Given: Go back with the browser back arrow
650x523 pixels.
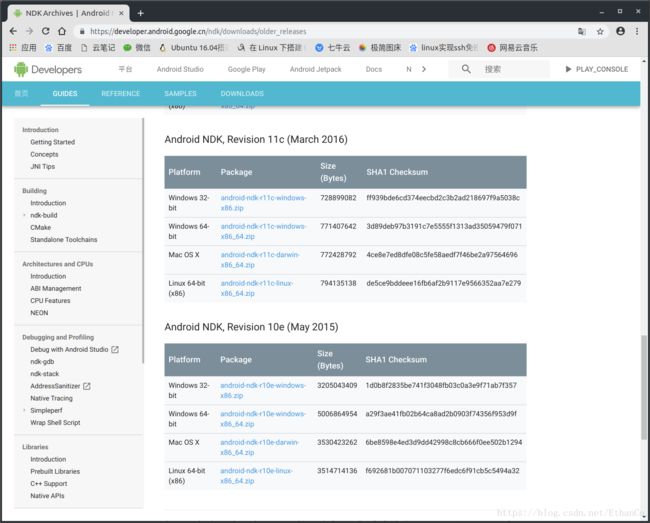Looking at the screenshot, I should [x=13, y=31].
